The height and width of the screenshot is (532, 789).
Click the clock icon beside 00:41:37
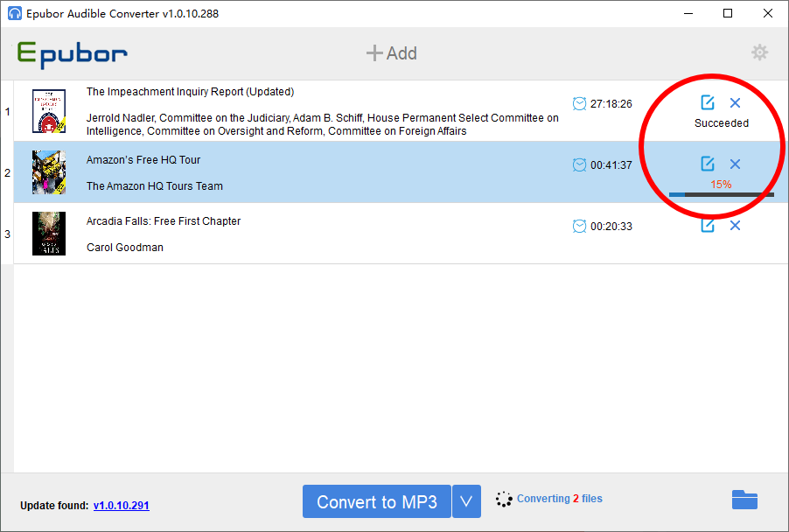tap(579, 165)
